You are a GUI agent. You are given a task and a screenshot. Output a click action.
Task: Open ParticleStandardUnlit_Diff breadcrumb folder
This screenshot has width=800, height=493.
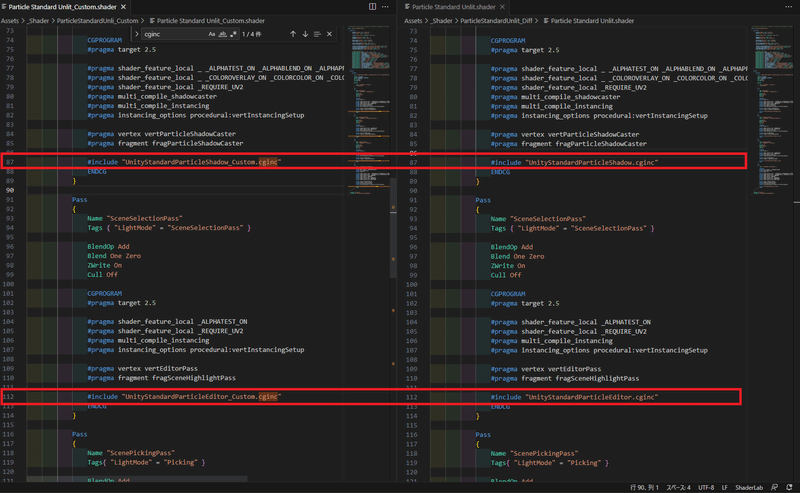[496, 21]
